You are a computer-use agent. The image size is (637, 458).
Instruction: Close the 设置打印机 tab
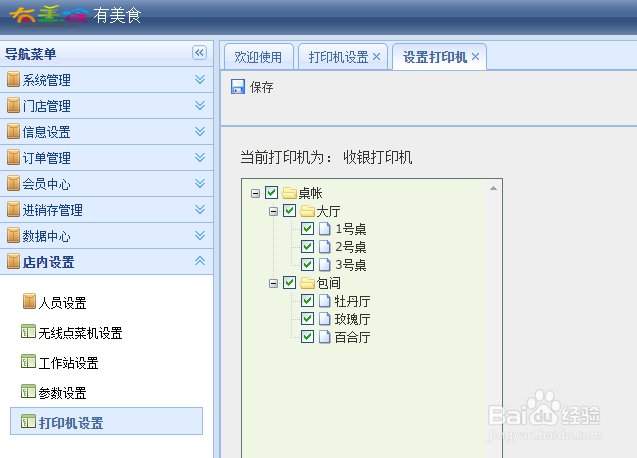tap(475, 56)
